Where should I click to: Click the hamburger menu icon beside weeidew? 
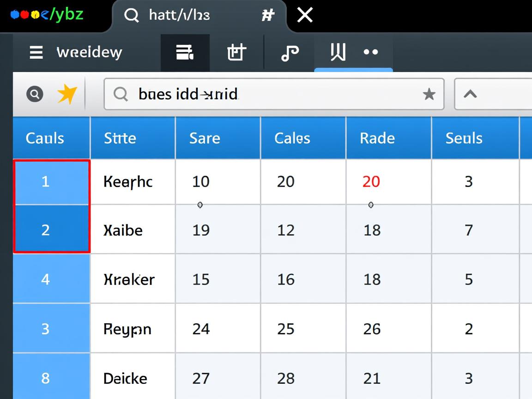(x=36, y=53)
